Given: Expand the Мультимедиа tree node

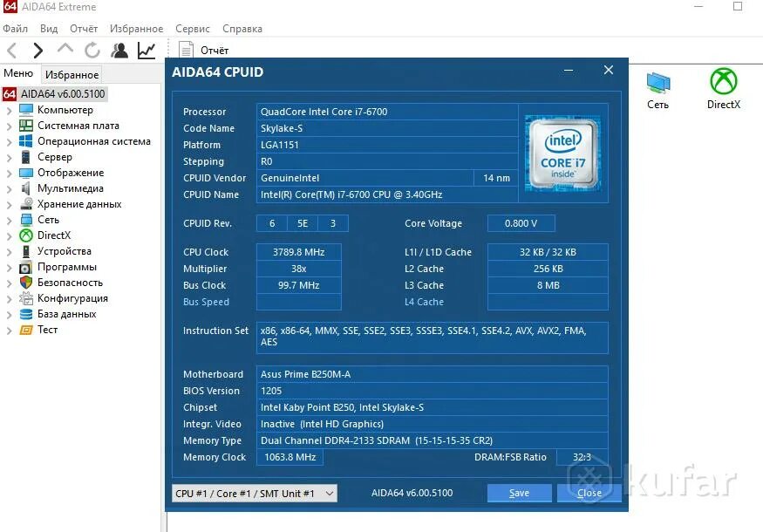Looking at the screenshot, I should [x=9, y=189].
